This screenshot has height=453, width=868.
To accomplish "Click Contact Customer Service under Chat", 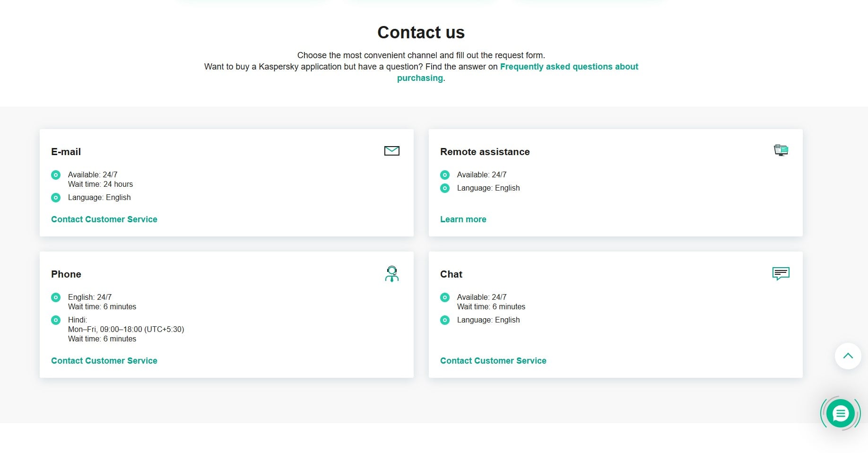I will [x=493, y=360].
